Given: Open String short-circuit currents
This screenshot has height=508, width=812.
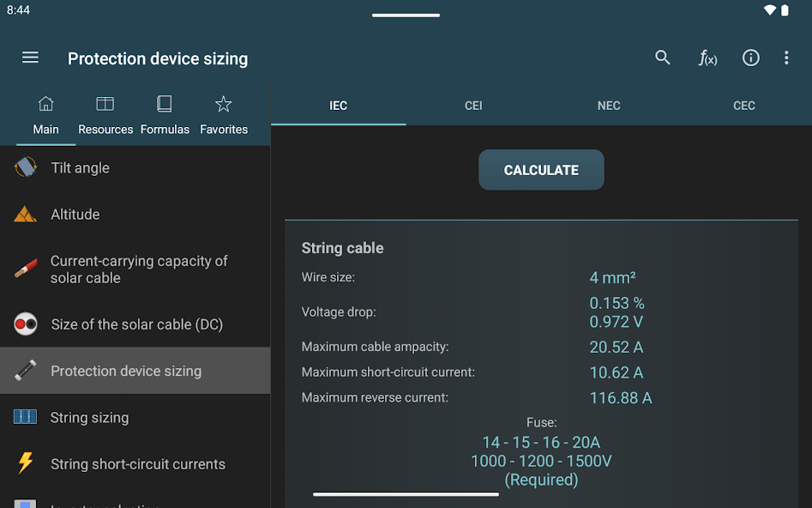Looking at the screenshot, I should [135, 464].
